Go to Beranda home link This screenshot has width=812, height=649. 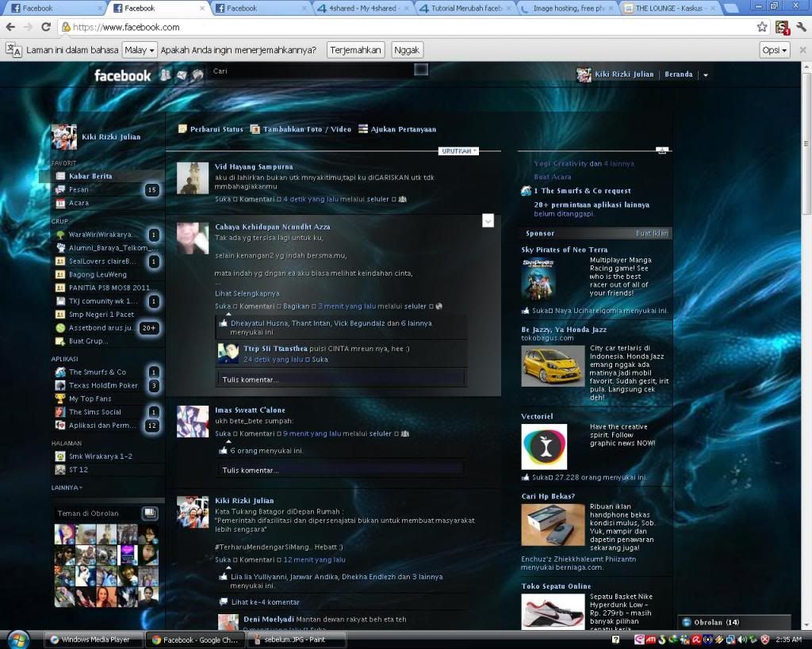pos(679,74)
